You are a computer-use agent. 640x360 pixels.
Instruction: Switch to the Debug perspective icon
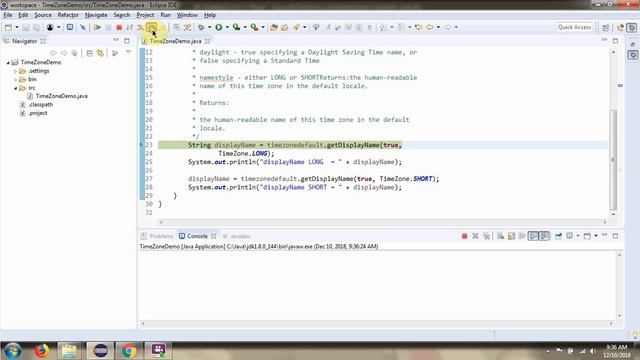(632, 27)
